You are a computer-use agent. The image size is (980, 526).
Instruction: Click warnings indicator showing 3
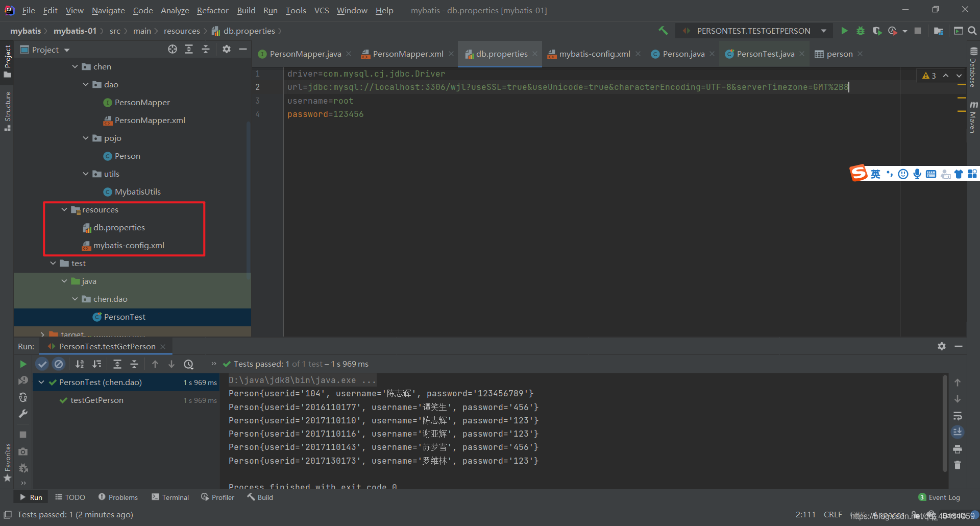tap(929, 76)
